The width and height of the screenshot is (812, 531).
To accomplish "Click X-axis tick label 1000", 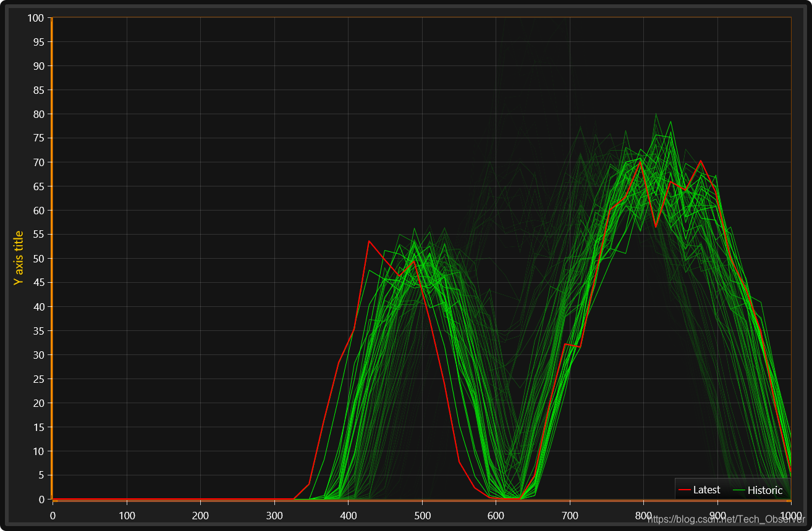I will 791,515.
